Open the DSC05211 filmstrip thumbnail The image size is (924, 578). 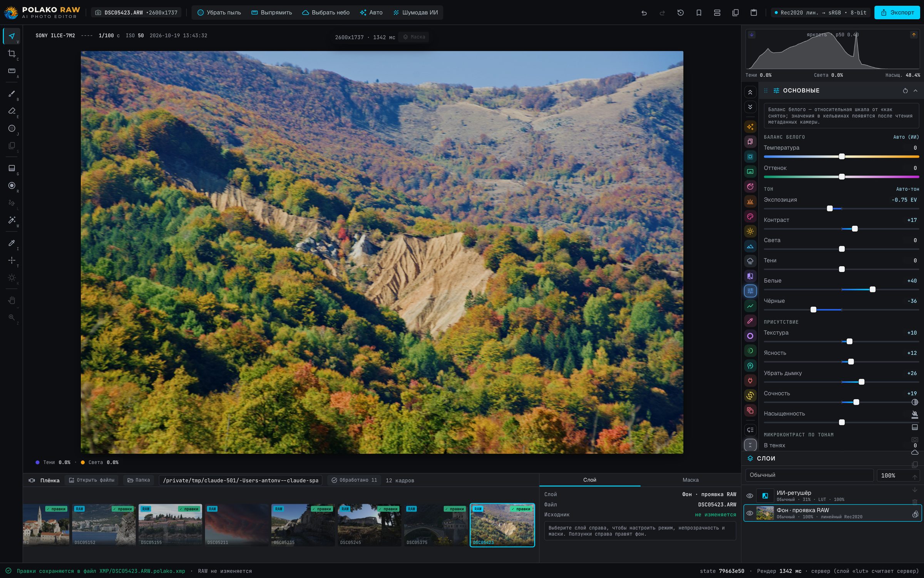click(x=237, y=525)
